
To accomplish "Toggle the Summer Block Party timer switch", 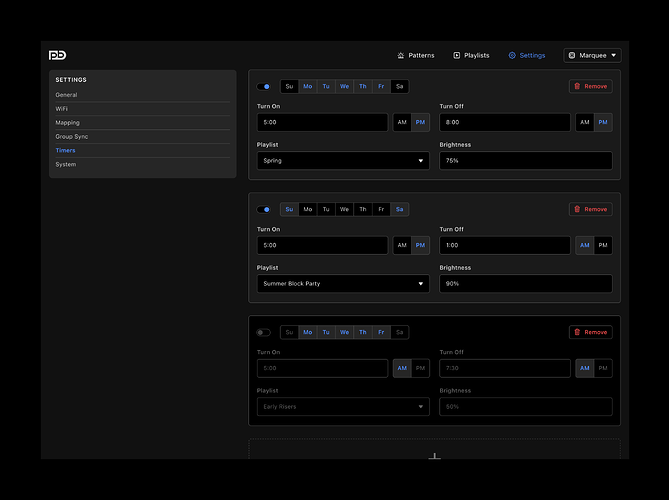I will [263, 209].
